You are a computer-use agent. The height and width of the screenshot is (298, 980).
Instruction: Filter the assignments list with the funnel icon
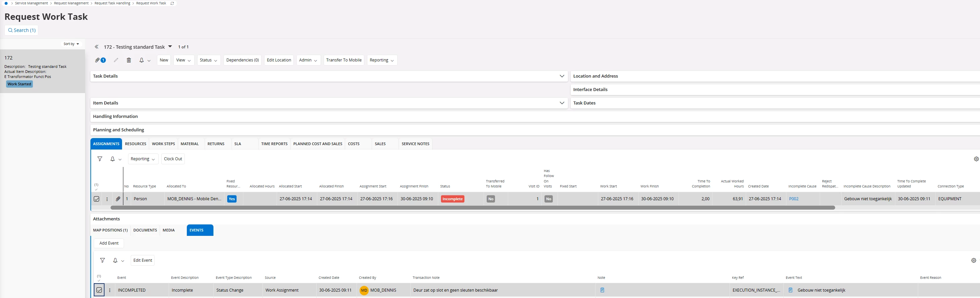coord(100,159)
